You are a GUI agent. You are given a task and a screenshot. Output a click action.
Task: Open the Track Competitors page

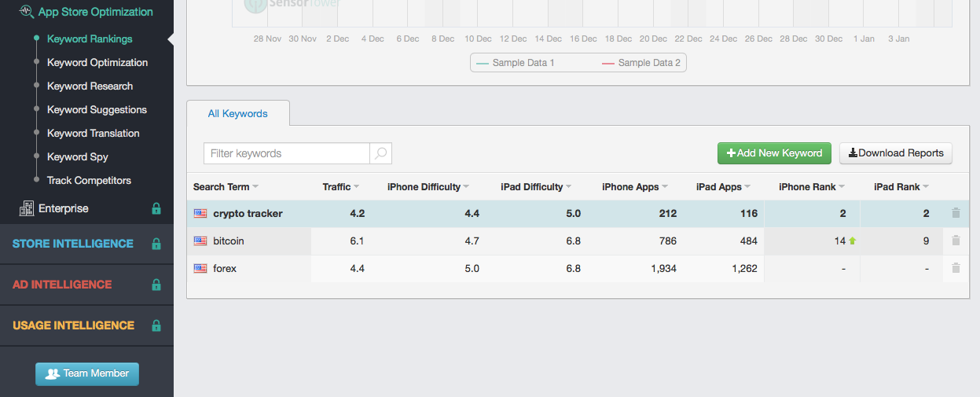(89, 180)
